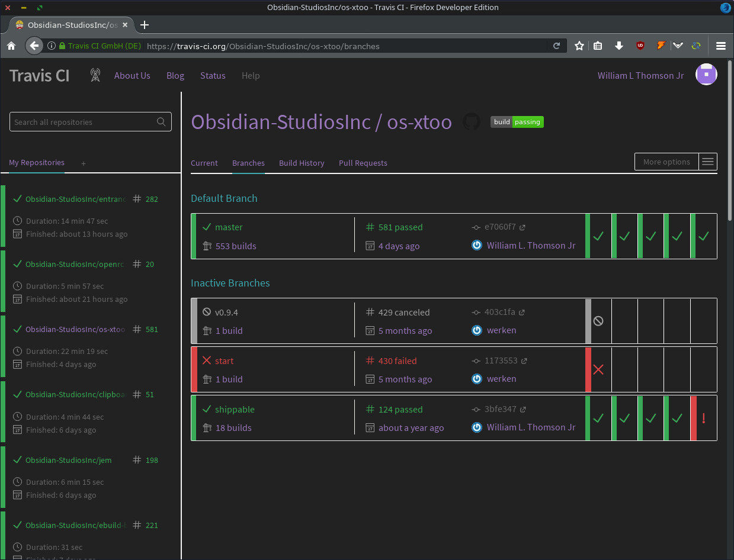
Task: Open the user avatar profile menu
Action: pyautogui.click(x=706, y=75)
